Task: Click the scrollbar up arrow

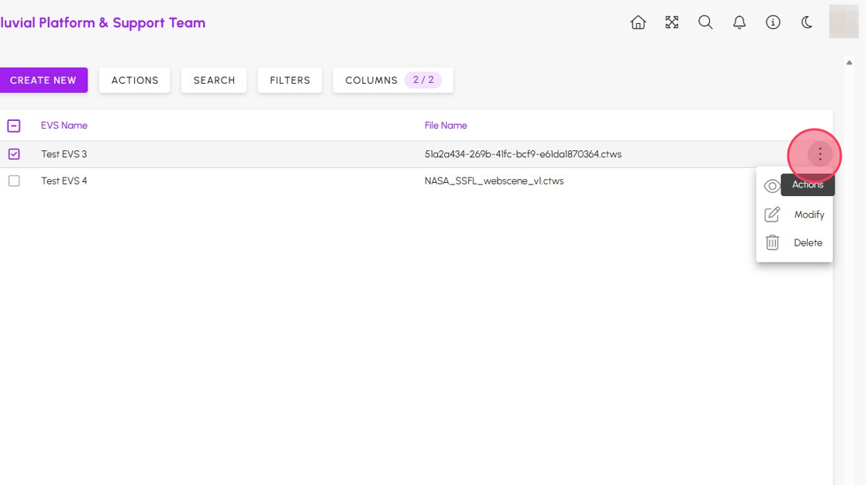Action: point(849,63)
